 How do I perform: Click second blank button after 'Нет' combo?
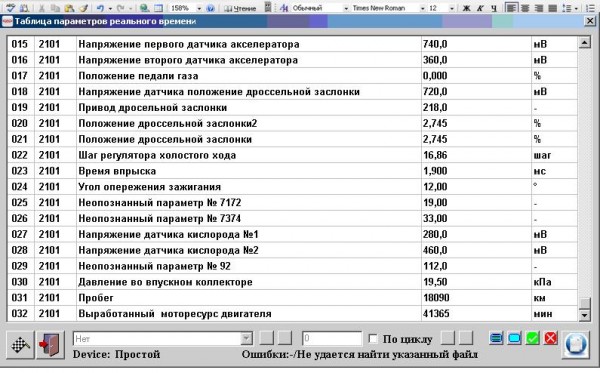(x=285, y=338)
